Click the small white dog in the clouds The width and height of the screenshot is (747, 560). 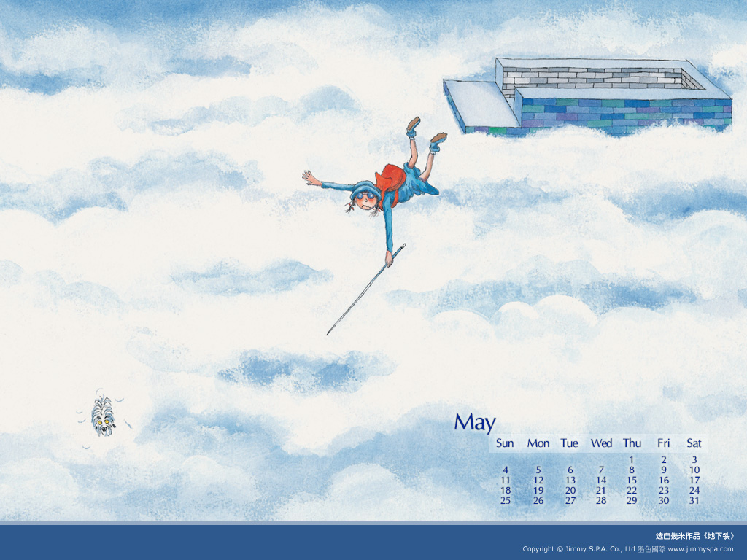(103, 416)
